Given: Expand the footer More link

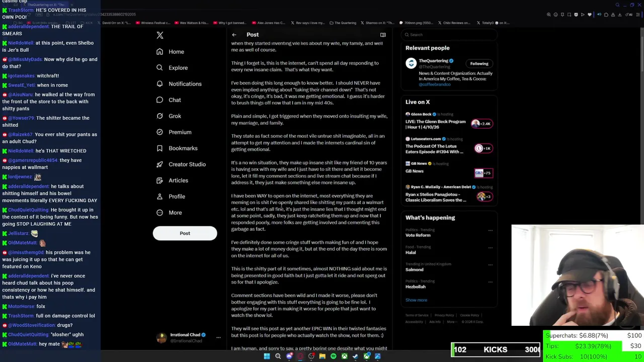Looking at the screenshot, I should pyautogui.click(x=451, y=322).
